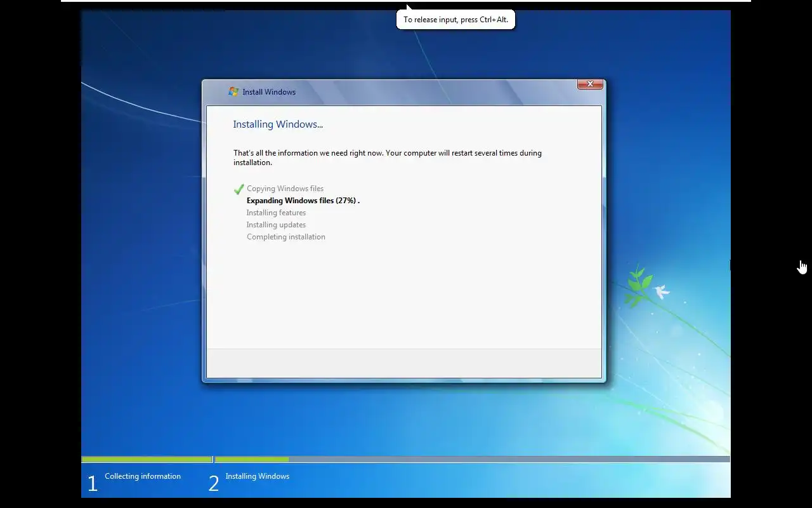Click the 'Install Windows' title bar text
This screenshot has width=812, height=508.
(269, 92)
